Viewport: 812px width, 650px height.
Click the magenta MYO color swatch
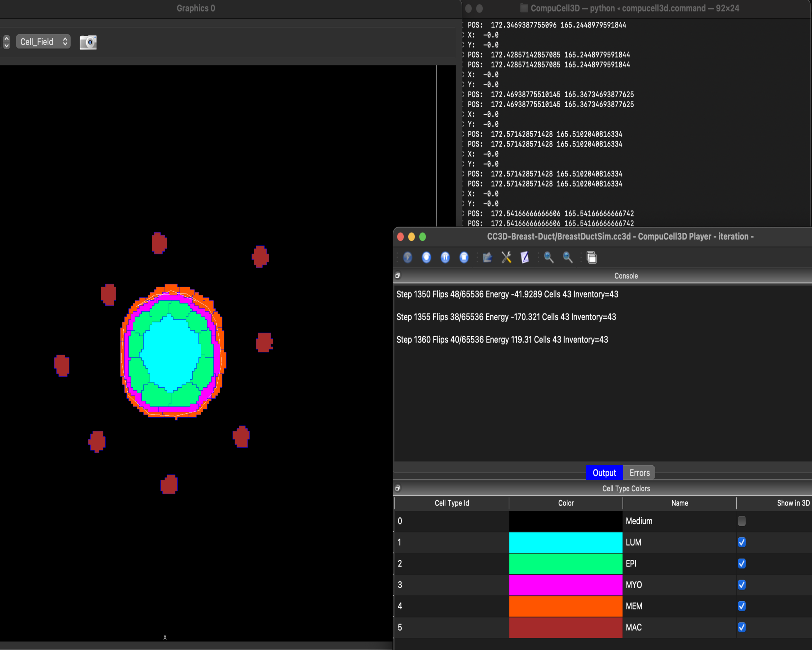(x=566, y=585)
